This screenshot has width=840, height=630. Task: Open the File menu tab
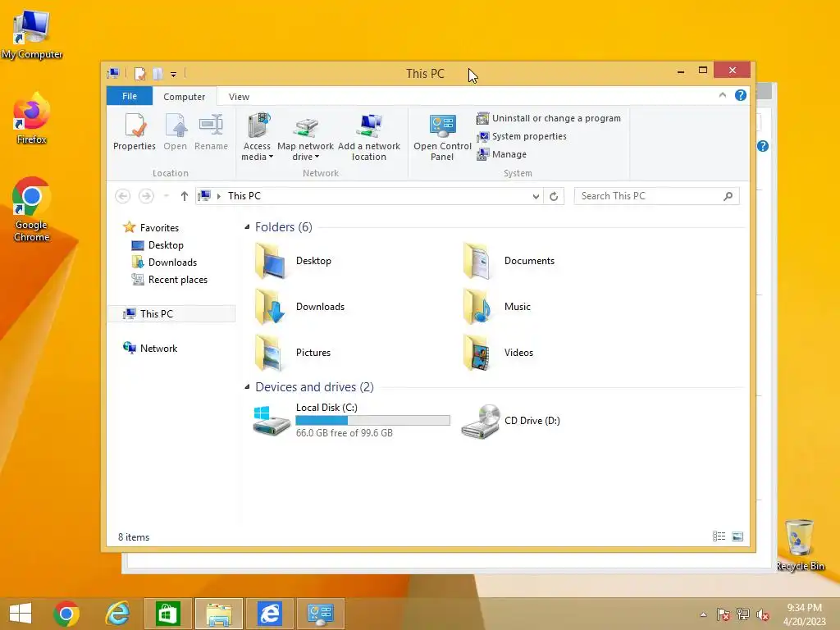130,97
